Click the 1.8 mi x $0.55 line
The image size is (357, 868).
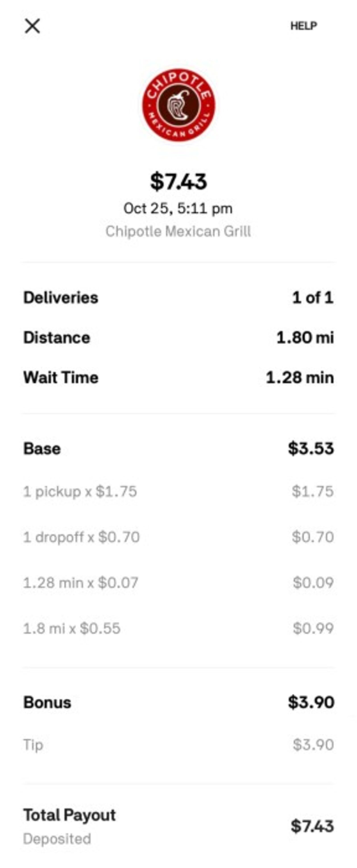tap(178, 628)
